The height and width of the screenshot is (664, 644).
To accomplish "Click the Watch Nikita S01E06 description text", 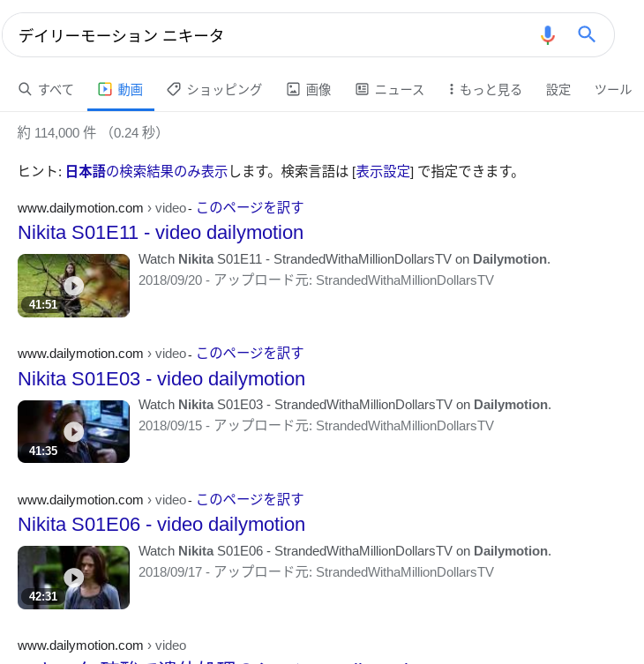I will [344, 551].
